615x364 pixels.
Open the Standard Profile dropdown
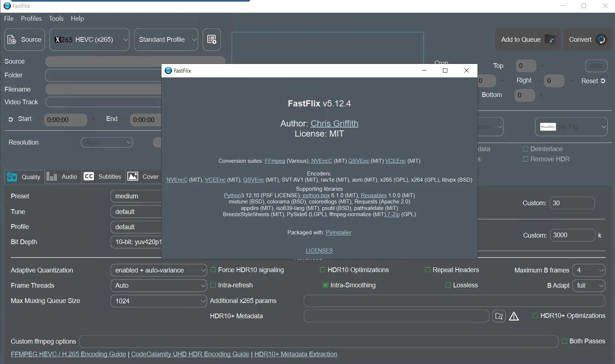(x=166, y=40)
